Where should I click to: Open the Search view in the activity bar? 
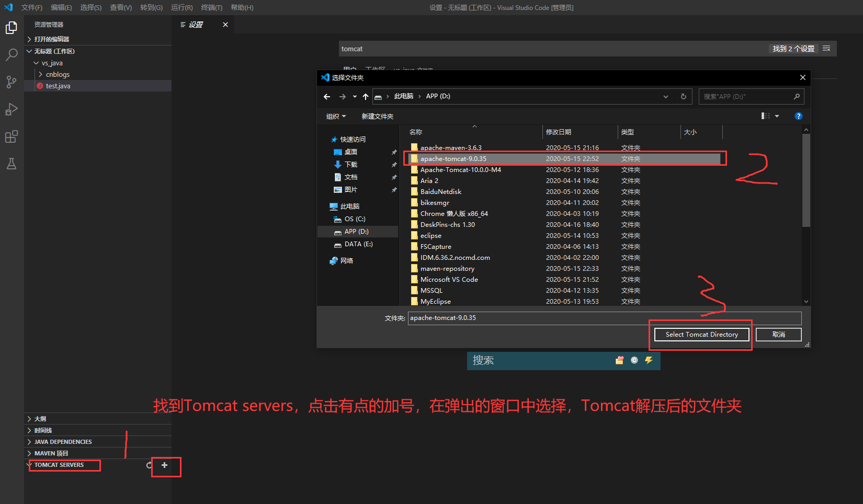(x=12, y=55)
